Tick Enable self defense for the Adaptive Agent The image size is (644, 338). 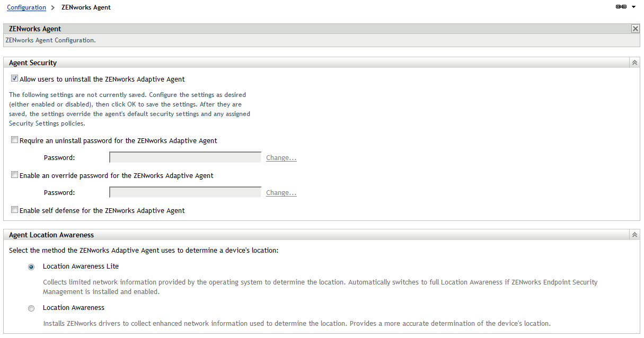coord(15,210)
